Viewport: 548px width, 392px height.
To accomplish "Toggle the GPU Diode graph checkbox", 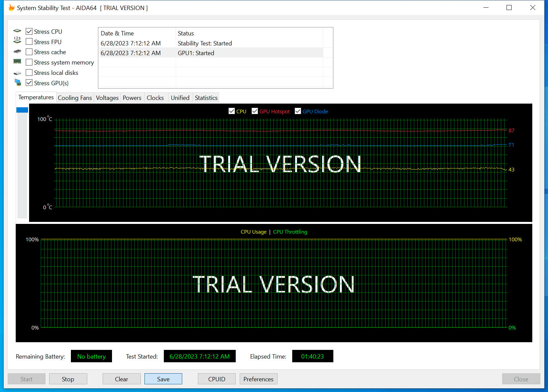I will click(x=298, y=111).
